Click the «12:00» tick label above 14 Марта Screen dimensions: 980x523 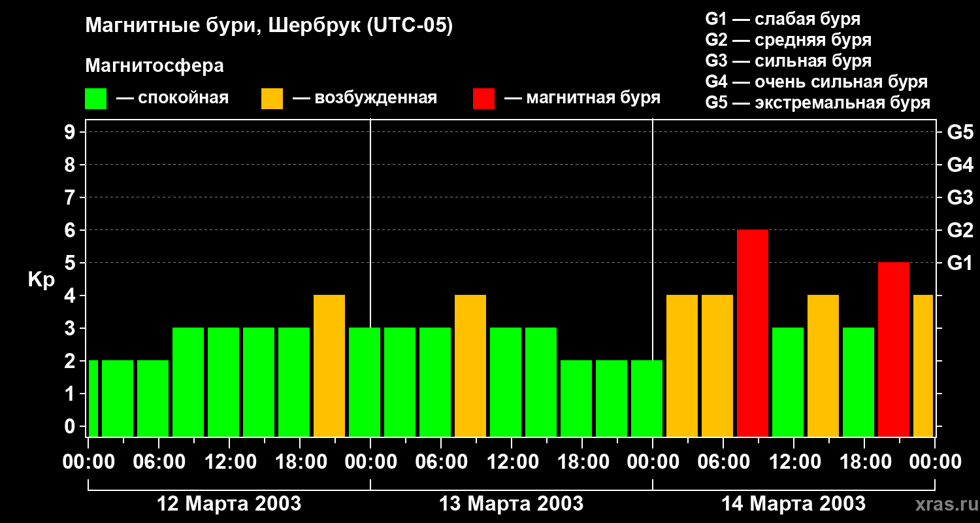[794, 462]
